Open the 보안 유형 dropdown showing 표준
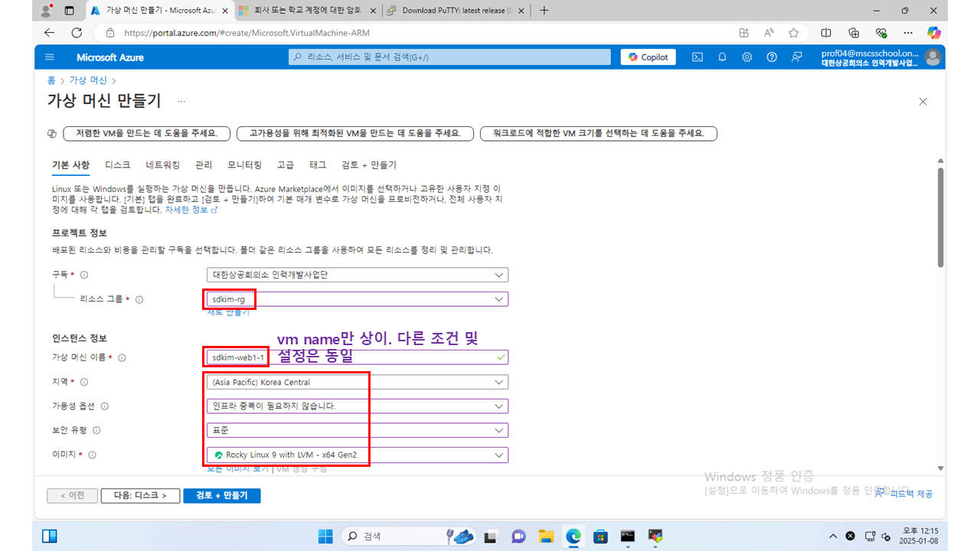 [x=358, y=431]
